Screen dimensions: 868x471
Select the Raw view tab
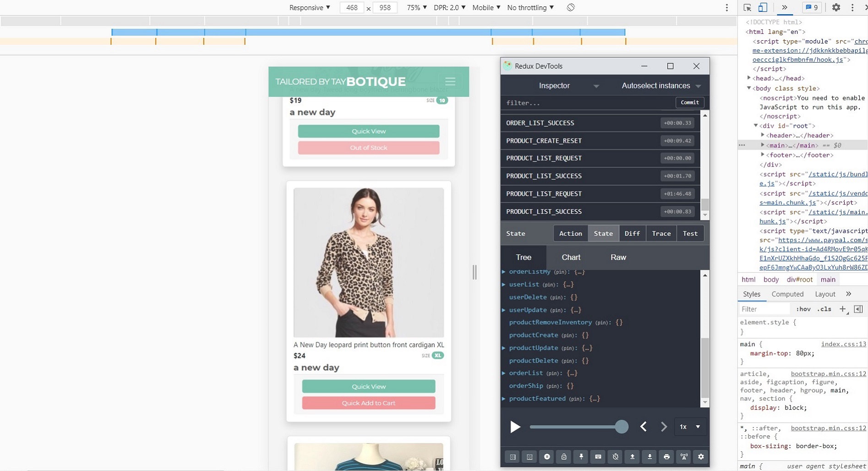click(618, 257)
